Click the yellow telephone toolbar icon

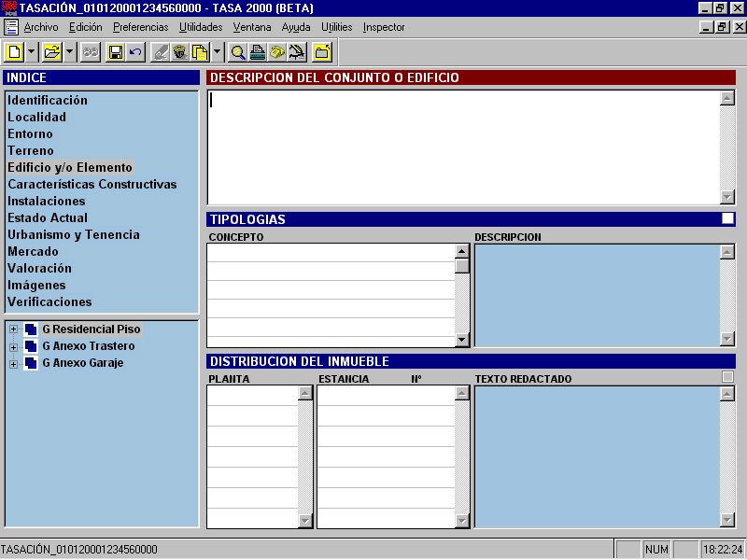[x=277, y=52]
